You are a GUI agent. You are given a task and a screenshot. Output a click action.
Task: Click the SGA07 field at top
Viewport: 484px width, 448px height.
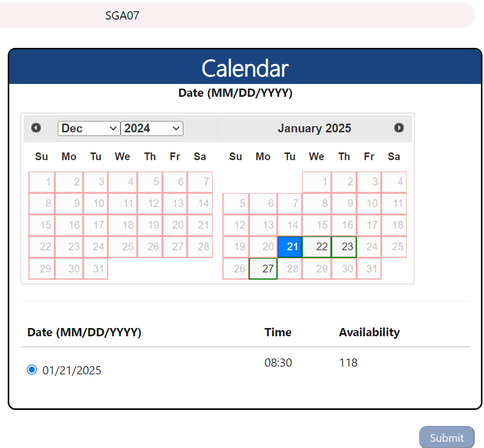237,15
